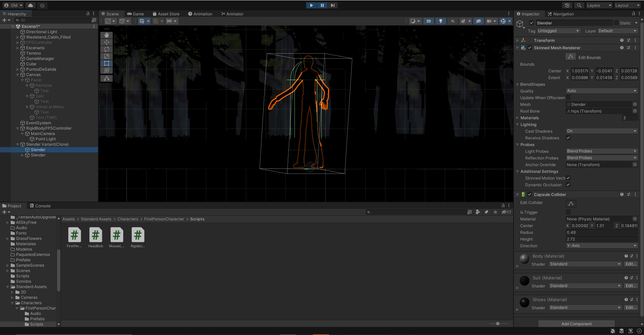Toggle hidden packages count 17
The image size is (644, 335).
click(506, 212)
